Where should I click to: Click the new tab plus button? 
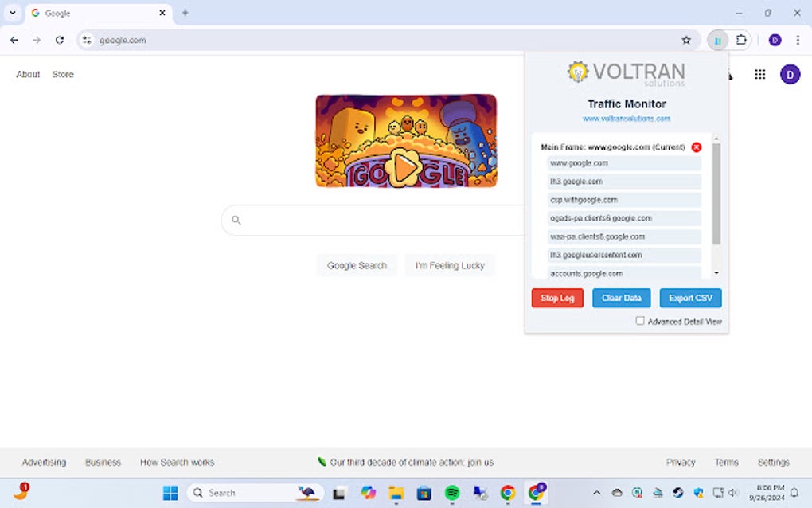[x=185, y=13]
